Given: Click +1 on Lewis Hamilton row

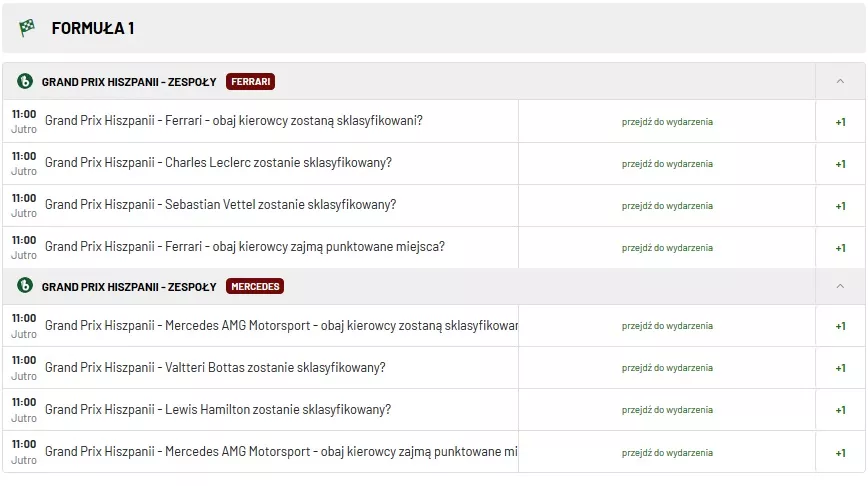Looking at the screenshot, I should pos(840,411).
